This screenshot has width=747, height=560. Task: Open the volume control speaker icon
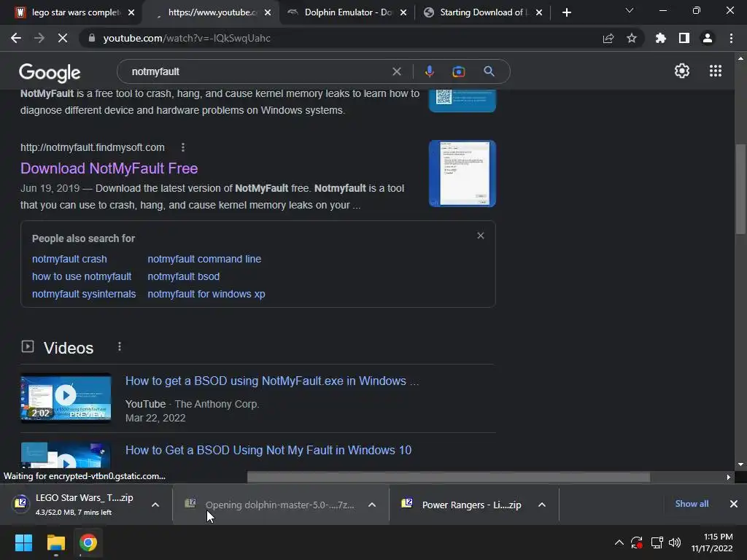click(x=675, y=542)
